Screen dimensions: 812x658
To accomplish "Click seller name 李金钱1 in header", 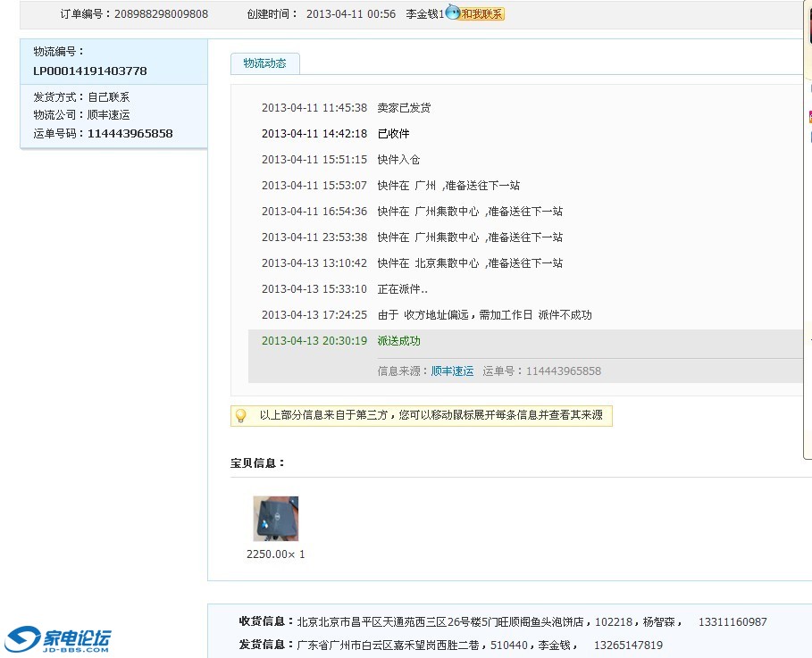I will (x=424, y=14).
